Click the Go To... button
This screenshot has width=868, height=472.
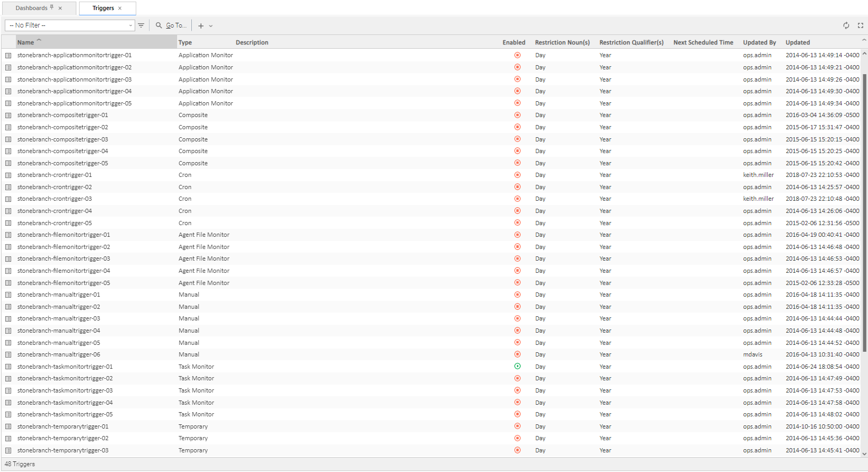171,25
